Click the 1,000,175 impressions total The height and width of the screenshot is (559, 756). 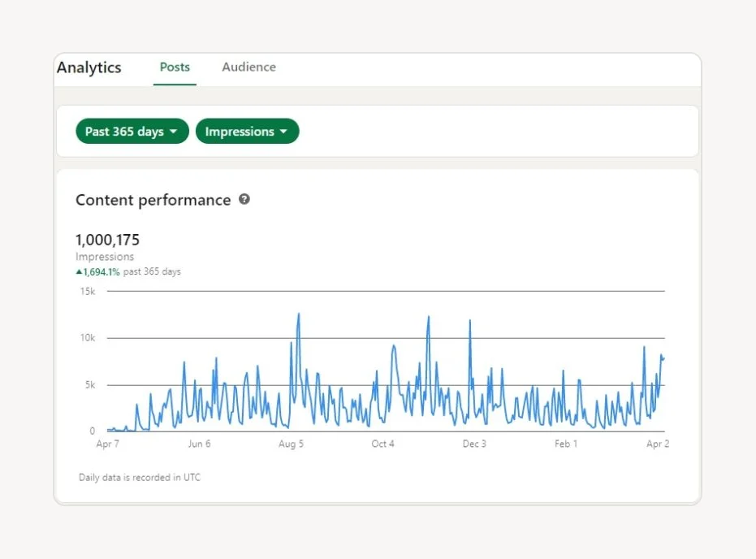[107, 239]
